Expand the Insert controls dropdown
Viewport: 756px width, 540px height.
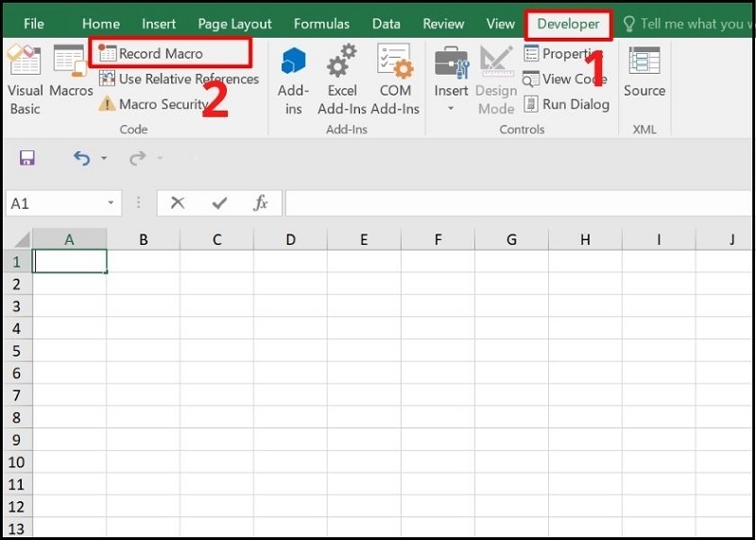pos(451,108)
